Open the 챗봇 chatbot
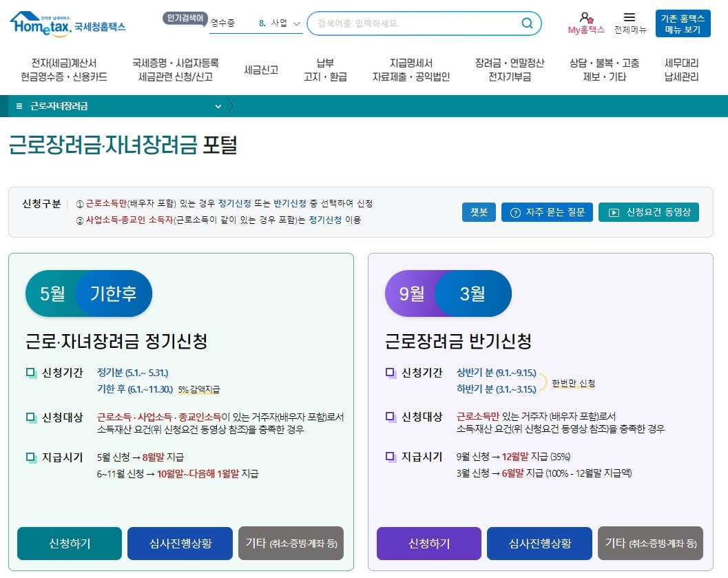This screenshot has height=578, width=728. click(x=478, y=212)
